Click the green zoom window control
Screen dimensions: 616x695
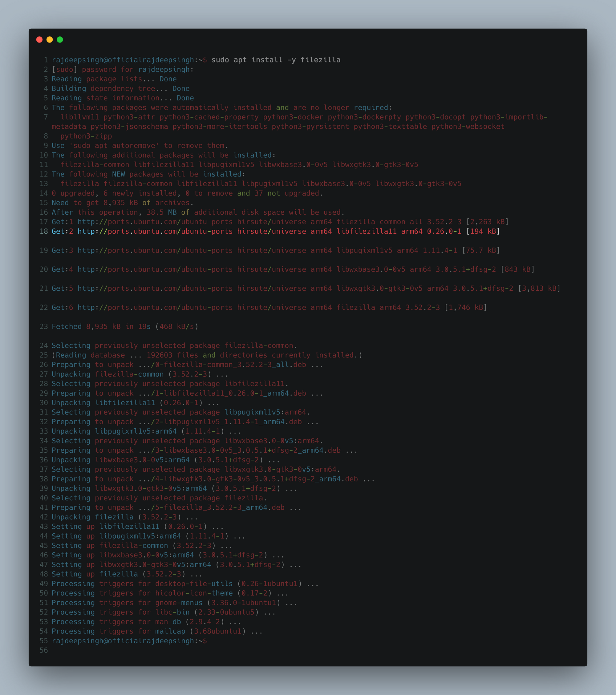tap(60, 39)
